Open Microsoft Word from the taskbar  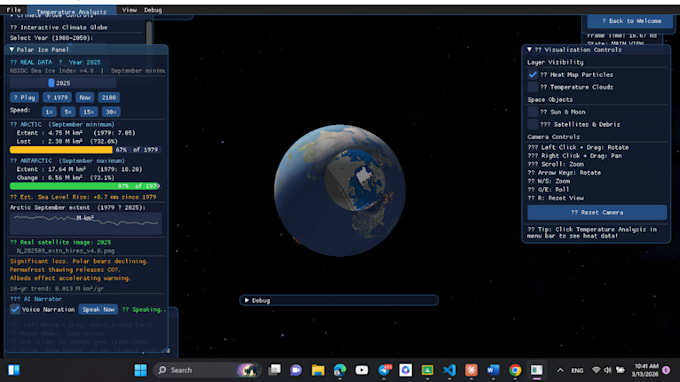click(x=493, y=370)
